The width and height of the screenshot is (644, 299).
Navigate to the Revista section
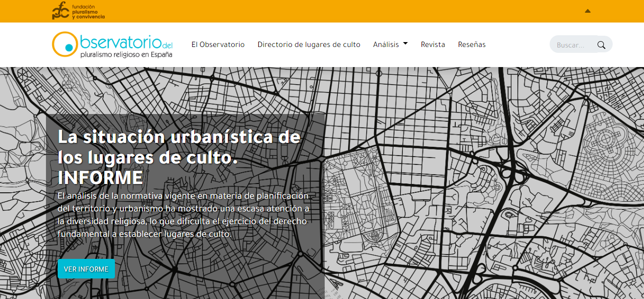pos(433,45)
